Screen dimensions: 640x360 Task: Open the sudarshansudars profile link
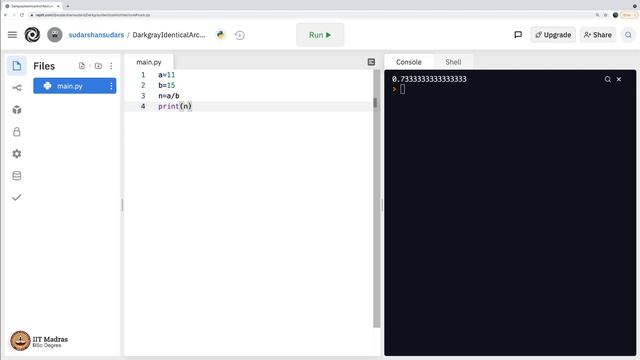(96, 35)
